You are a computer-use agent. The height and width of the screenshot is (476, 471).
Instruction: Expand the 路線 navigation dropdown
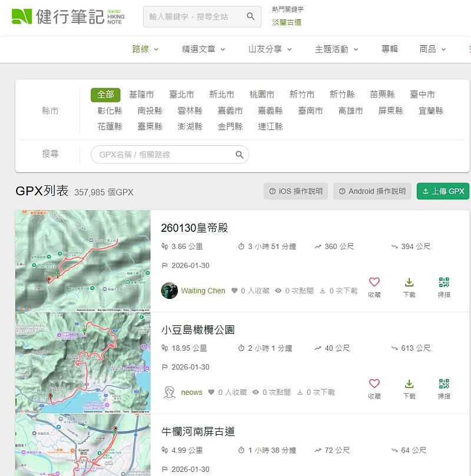coord(145,49)
